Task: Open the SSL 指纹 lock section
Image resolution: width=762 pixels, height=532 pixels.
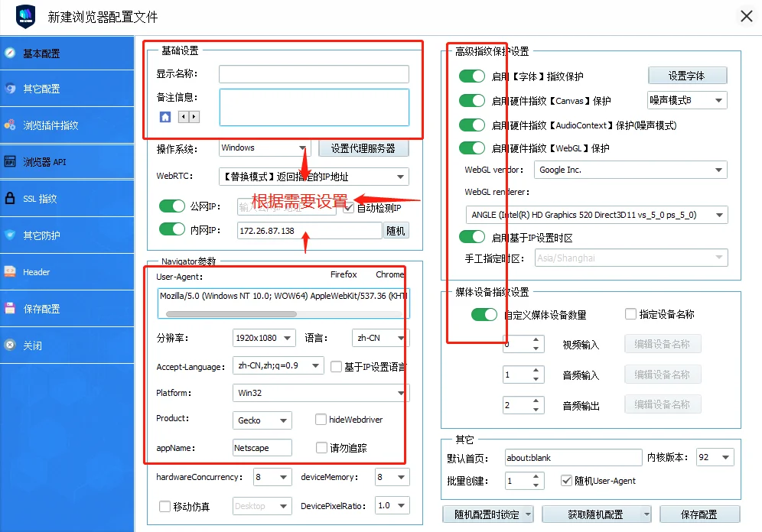Action: coord(40,199)
